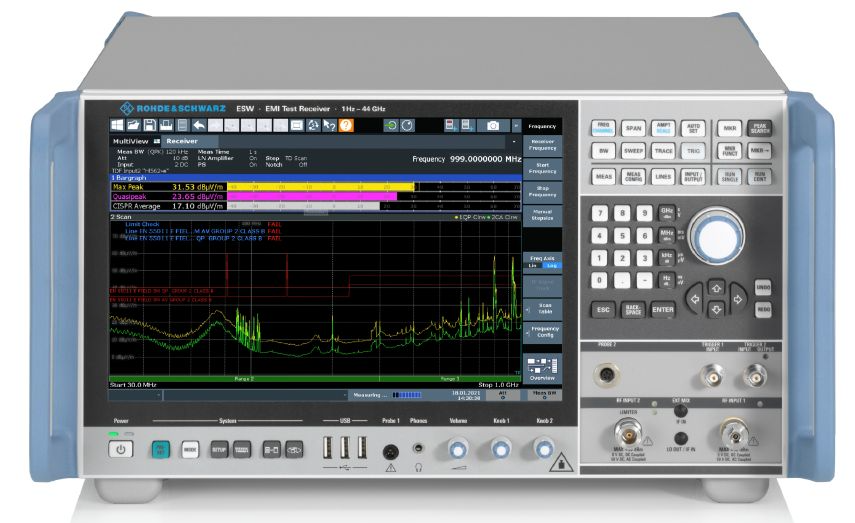Click the windows icon beside MultiView tab

(157, 141)
